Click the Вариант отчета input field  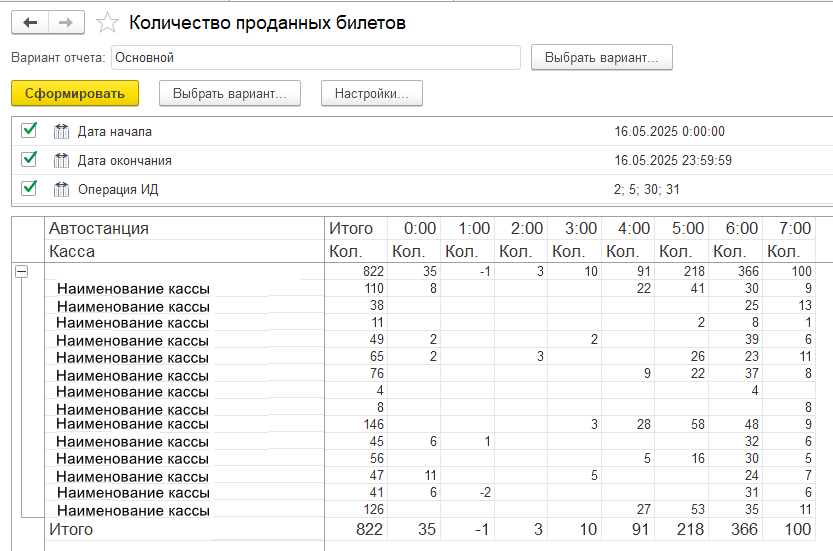[315, 57]
